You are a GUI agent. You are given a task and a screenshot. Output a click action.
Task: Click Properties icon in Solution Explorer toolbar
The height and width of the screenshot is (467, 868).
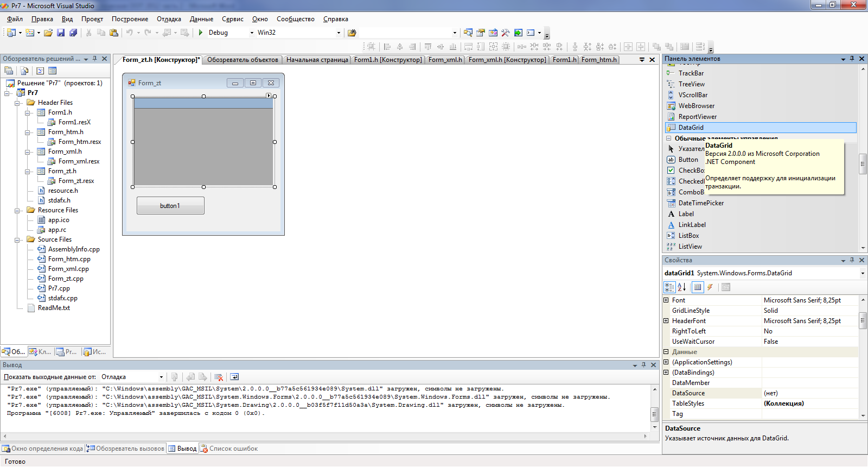9,71
